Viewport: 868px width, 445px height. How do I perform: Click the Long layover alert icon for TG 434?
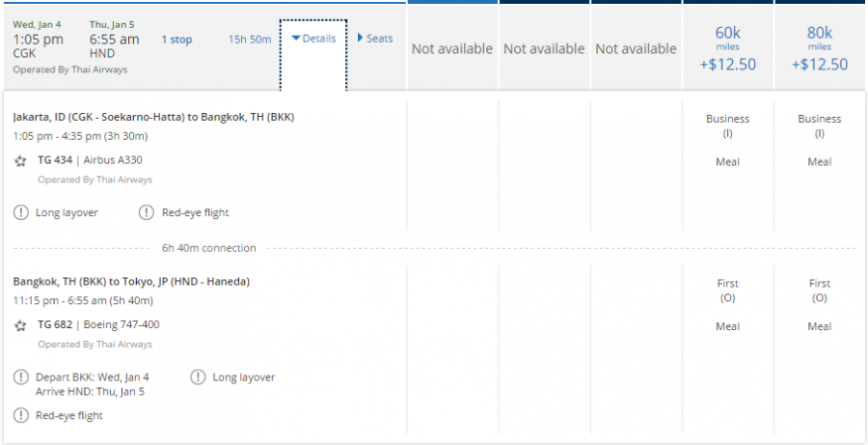click(21, 212)
